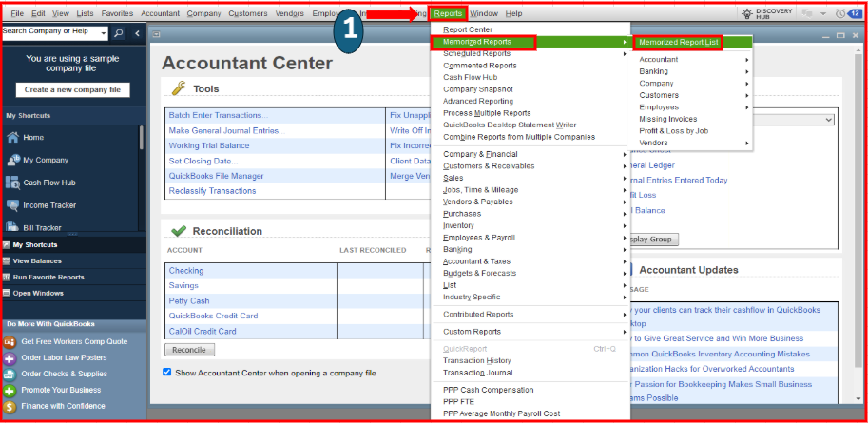This screenshot has height=423, width=868.
Task: Toggle Show Accountant Center when opening checkbox
Action: 167,373
